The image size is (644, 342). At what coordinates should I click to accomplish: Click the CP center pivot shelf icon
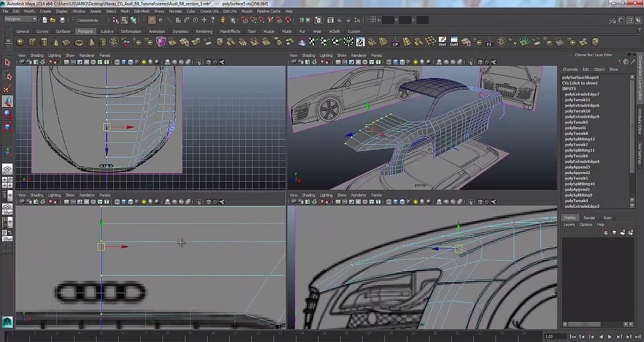click(395, 42)
